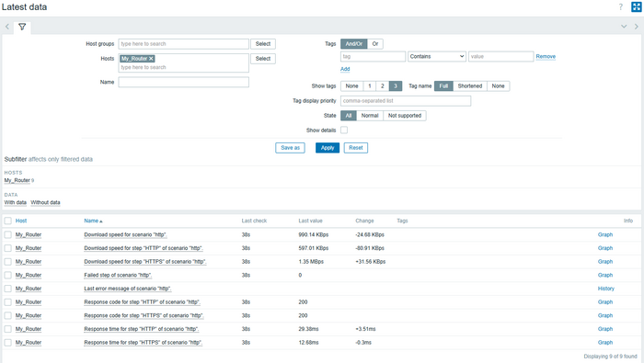The height and width of the screenshot is (363, 644).
Task: Click Select button for Host groups
Action: (263, 44)
